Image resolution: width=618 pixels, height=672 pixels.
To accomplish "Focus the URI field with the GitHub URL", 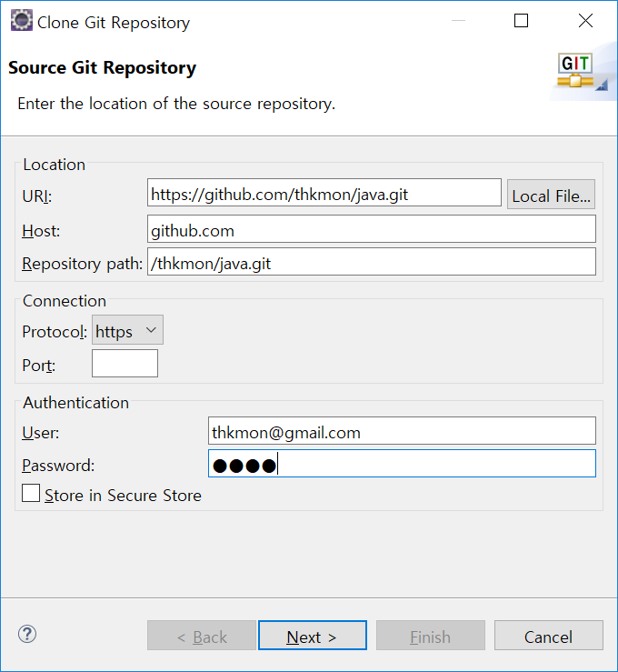I will point(324,193).
